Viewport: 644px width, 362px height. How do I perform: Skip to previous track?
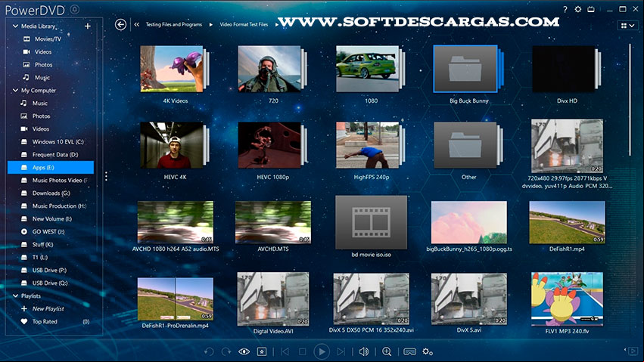tap(285, 351)
